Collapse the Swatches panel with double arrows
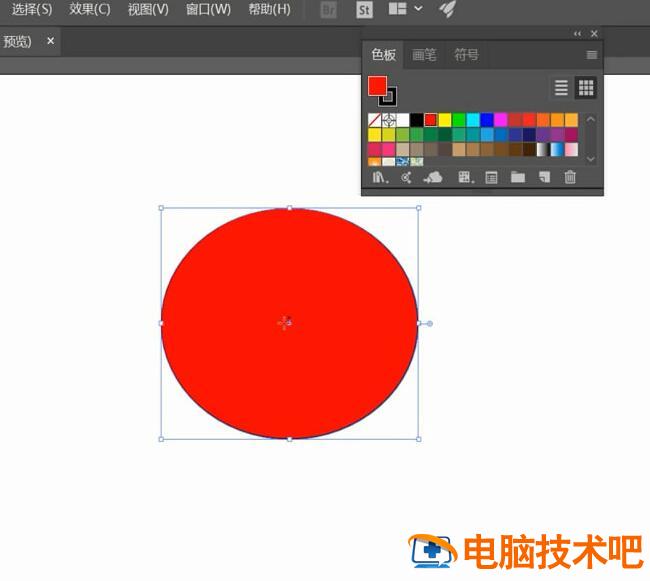650x581 pixels. pyautogui.click(x=577, y=34)
